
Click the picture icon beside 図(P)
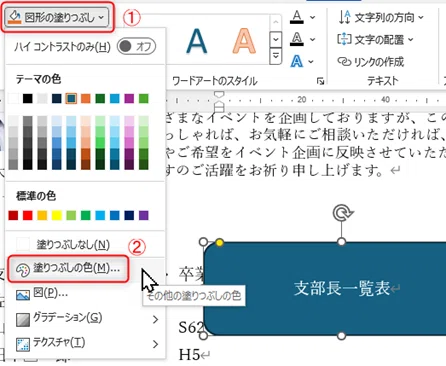pyautogui.click(x=23, y=295)
